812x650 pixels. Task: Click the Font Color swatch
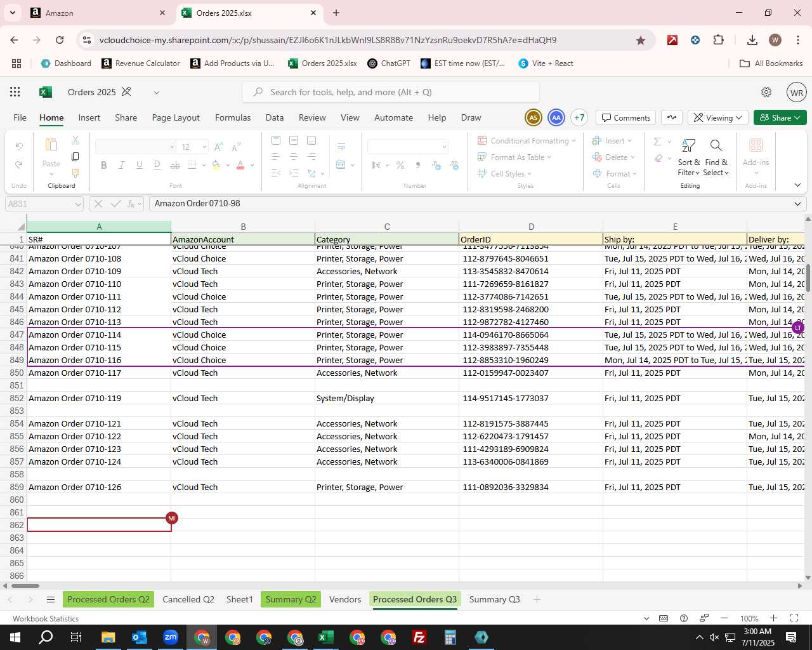click(x=240, y=165)
